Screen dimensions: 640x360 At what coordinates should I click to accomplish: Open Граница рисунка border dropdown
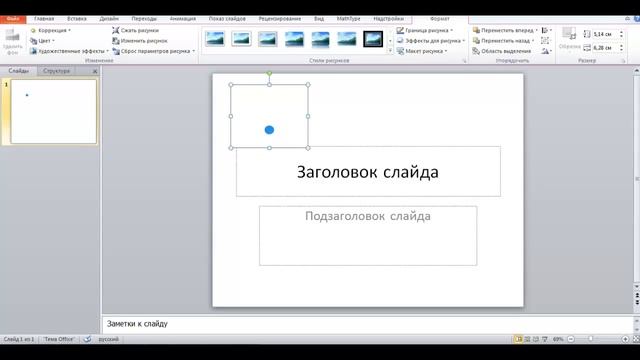425,31
